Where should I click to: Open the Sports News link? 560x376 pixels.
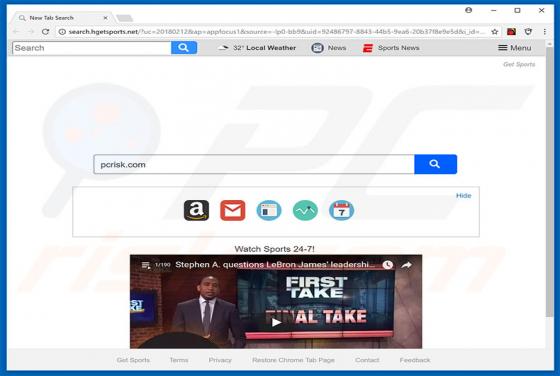pyautogui.click(x=399, y=48)
